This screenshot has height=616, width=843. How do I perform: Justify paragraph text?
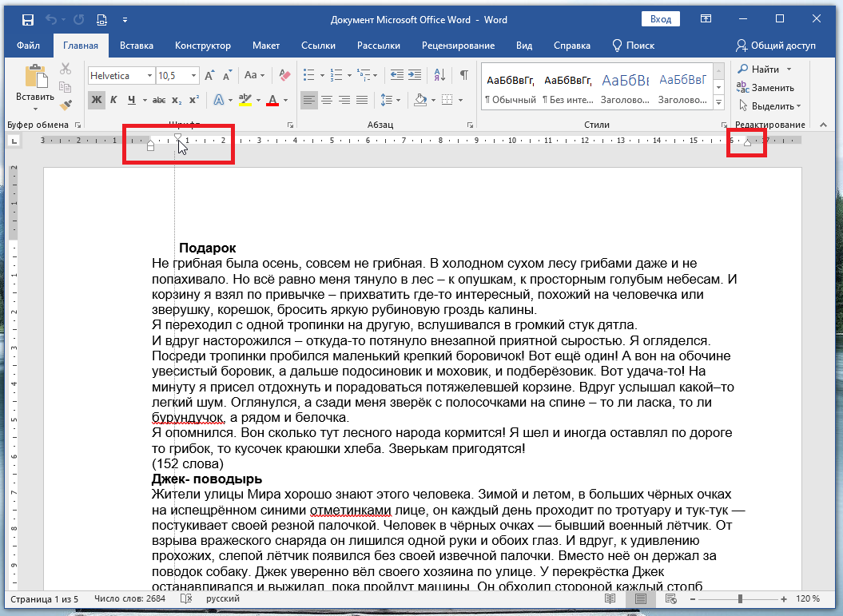pos(362,100)
